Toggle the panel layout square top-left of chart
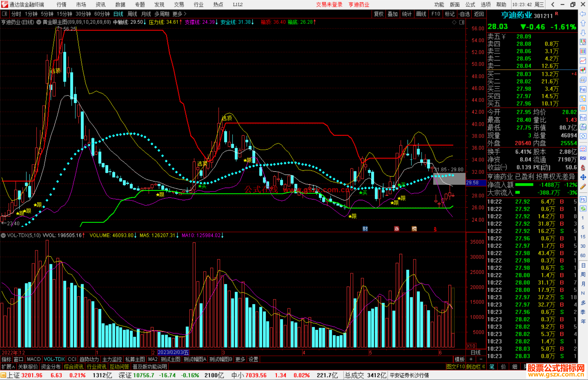The height and width of the screenshot is (380, 588). click(4, 14)
